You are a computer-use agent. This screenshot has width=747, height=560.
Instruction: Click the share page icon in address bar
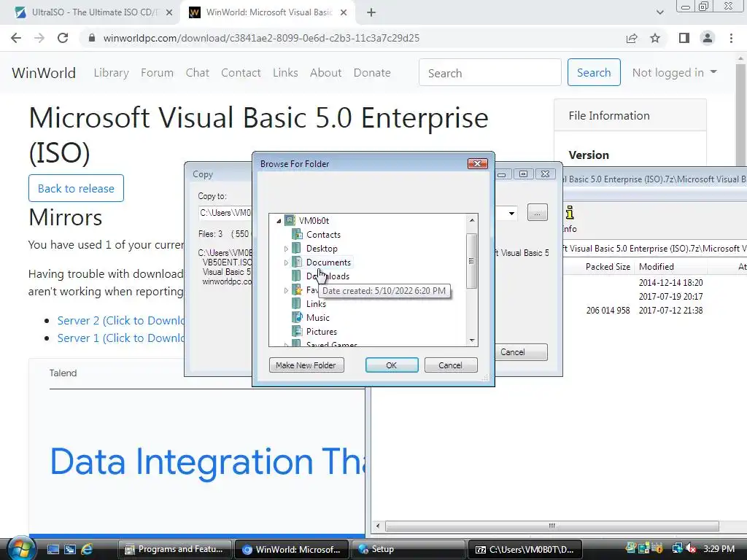pyautogui.click(x=632, y=38)
